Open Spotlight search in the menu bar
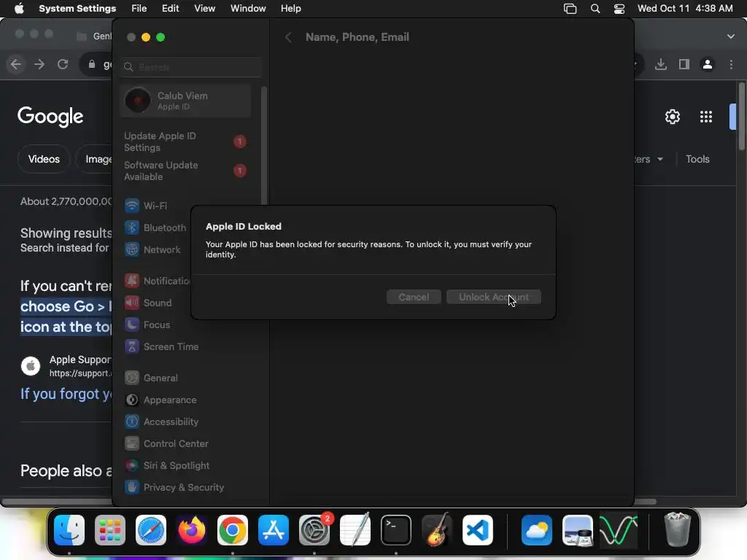 coord(595,9)
